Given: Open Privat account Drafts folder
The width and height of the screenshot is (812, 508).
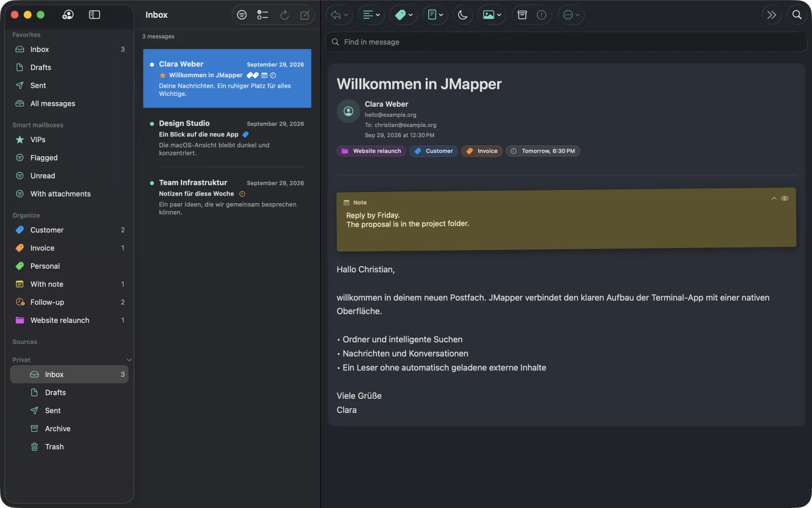Looking at the screenshot, I should (70, 392).
